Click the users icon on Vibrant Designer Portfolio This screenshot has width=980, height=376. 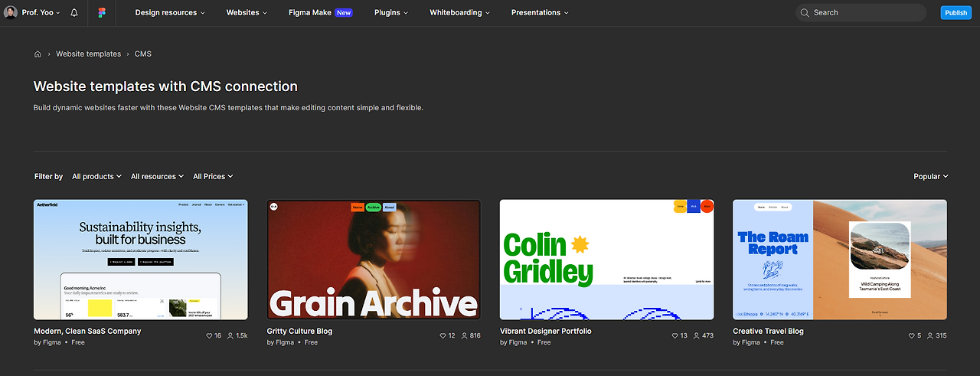[696, 335]
